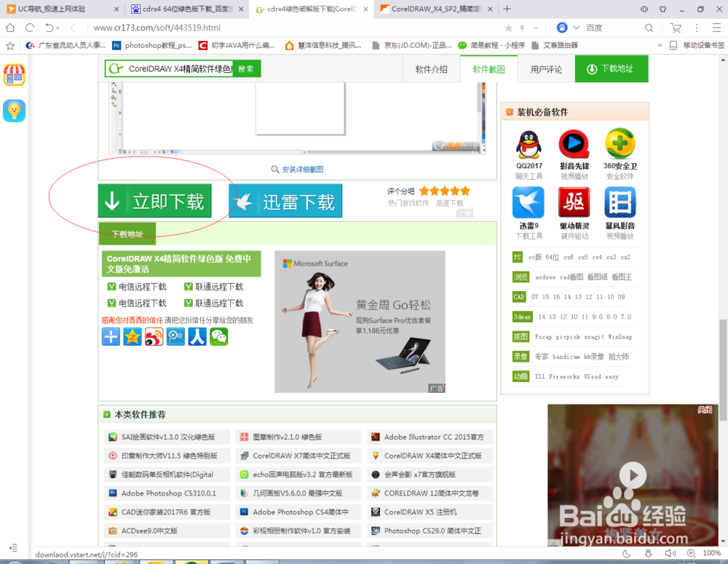Expand address bar dropdown arrow
Image resolution: width=728 pixels, height=564 pixels.
point(535,28)
